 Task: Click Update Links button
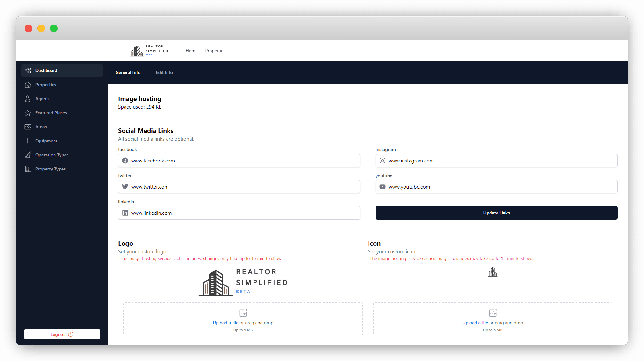pos(496,213)
